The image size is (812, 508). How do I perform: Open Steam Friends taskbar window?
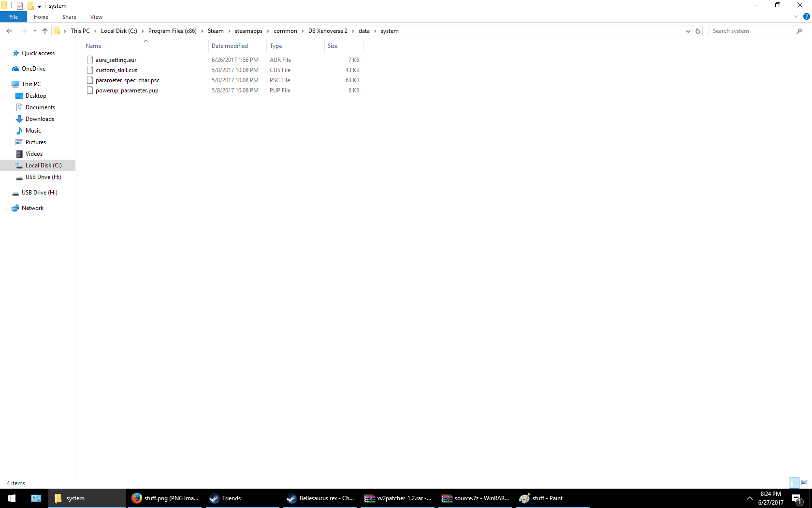[243, 498]
